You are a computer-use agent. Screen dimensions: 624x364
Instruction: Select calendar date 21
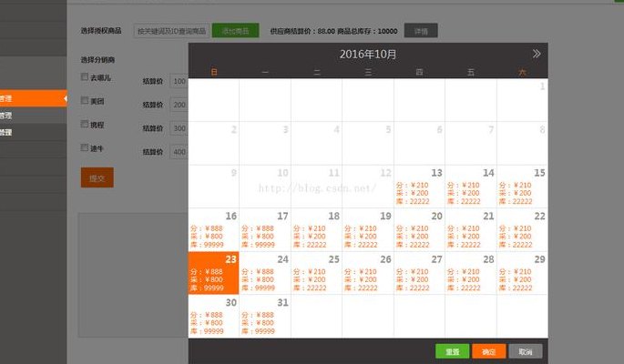coord(471,229)
